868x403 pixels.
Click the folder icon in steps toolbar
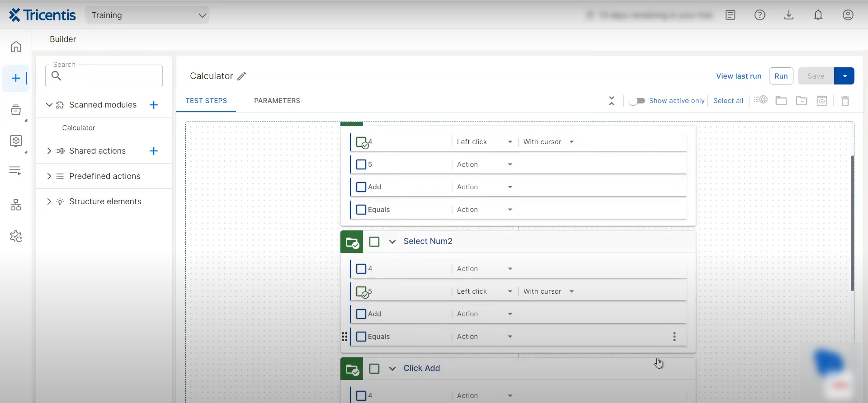(x=781, y=101)
